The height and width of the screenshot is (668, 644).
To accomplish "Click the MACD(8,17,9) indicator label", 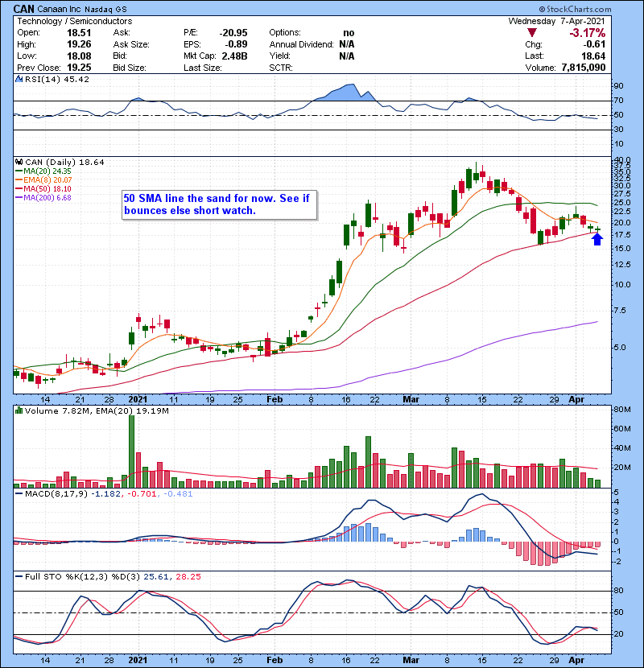I will tap(56, 494).
